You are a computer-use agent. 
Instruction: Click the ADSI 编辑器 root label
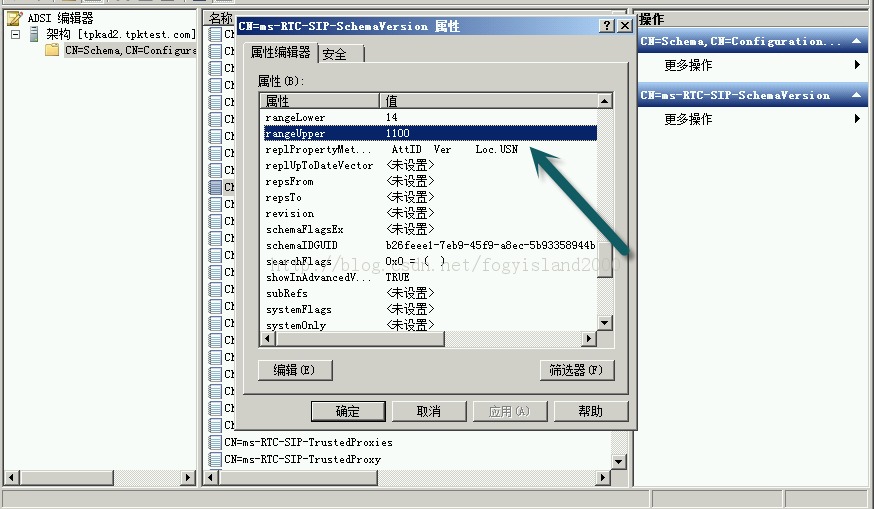point(61,18)
